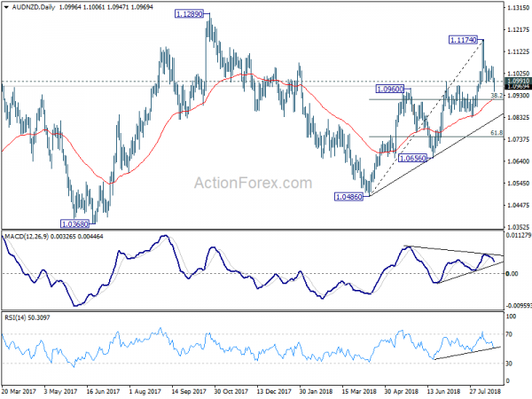
Task: Click the AUDNZD,Daily chart title
Action: point(27,7)
